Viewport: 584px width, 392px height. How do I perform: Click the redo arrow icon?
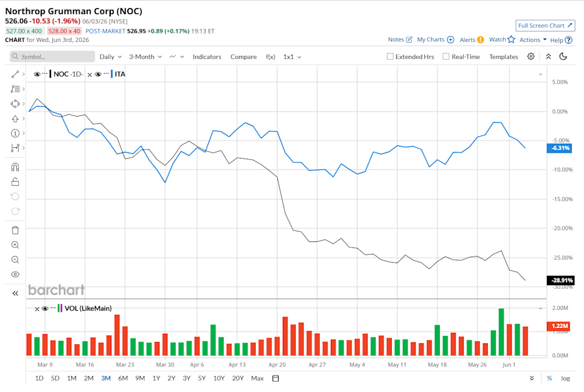(15, 211)
